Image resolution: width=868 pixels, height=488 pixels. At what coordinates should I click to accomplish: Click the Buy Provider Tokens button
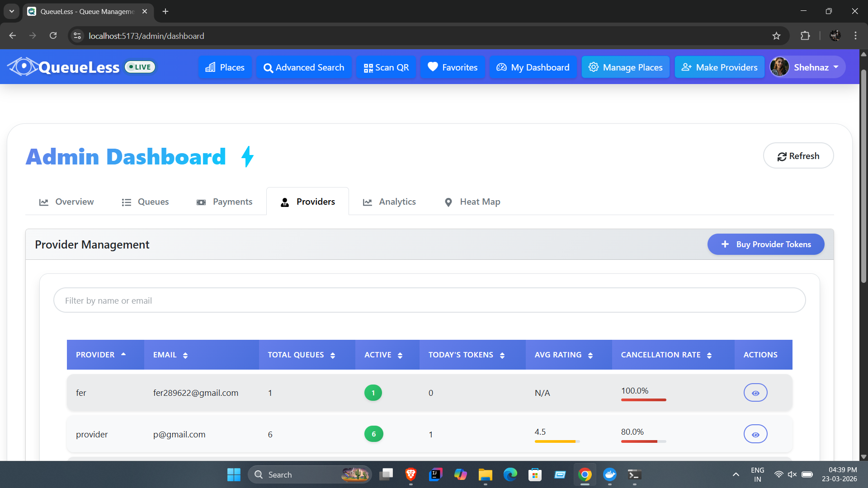coord(765,244)
